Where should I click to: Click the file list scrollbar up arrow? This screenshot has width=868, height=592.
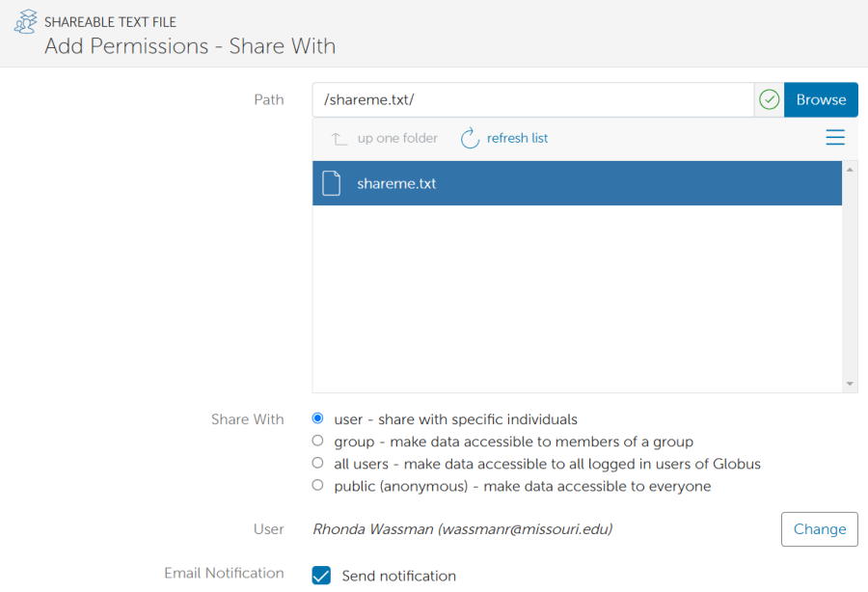click(850, 170)
